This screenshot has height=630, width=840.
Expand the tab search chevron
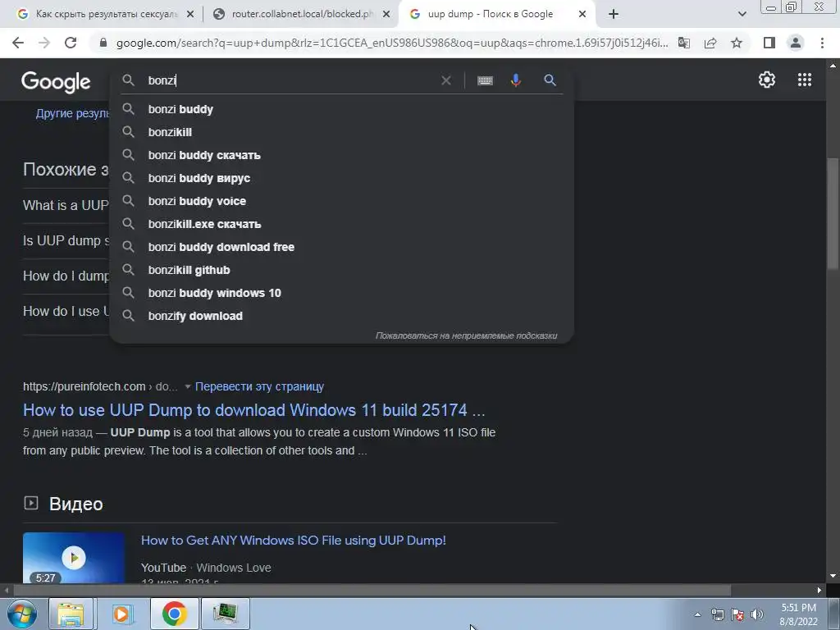pos(742,14)
